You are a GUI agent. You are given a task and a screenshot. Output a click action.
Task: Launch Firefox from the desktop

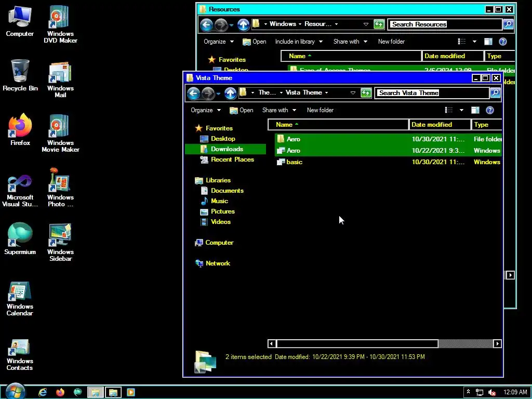tap(20, 129)
